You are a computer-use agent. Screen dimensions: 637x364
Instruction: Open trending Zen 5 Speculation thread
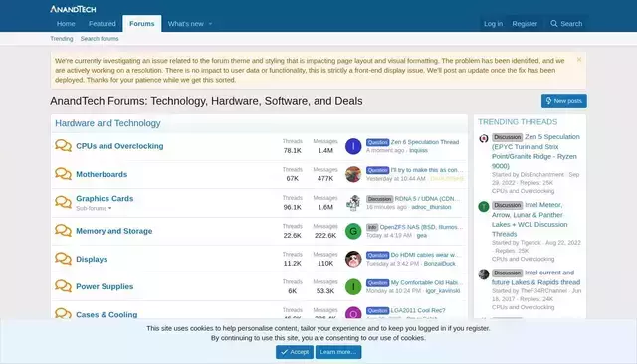coord(535,151)
